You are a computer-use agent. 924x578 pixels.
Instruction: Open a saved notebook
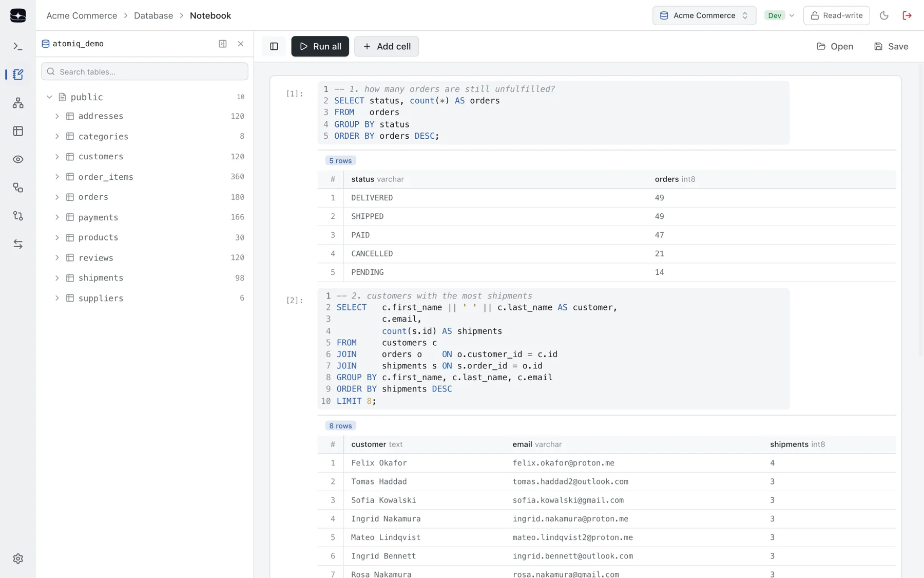(835, 46)
